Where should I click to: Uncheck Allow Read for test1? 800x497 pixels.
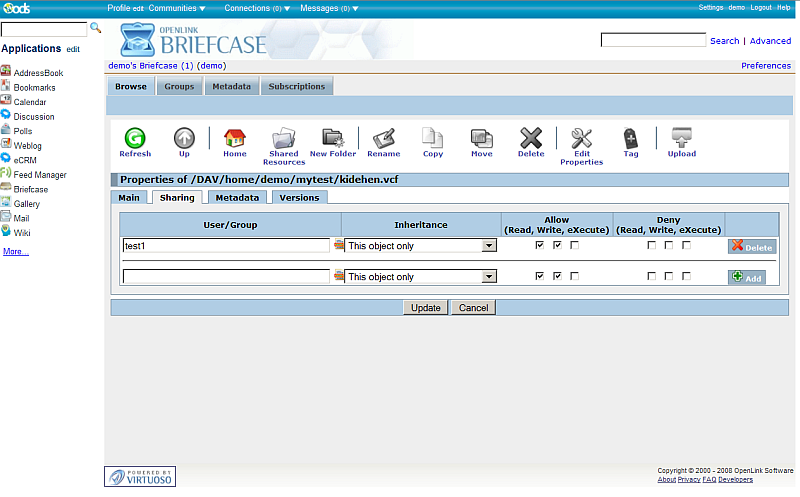pos(540,245)
